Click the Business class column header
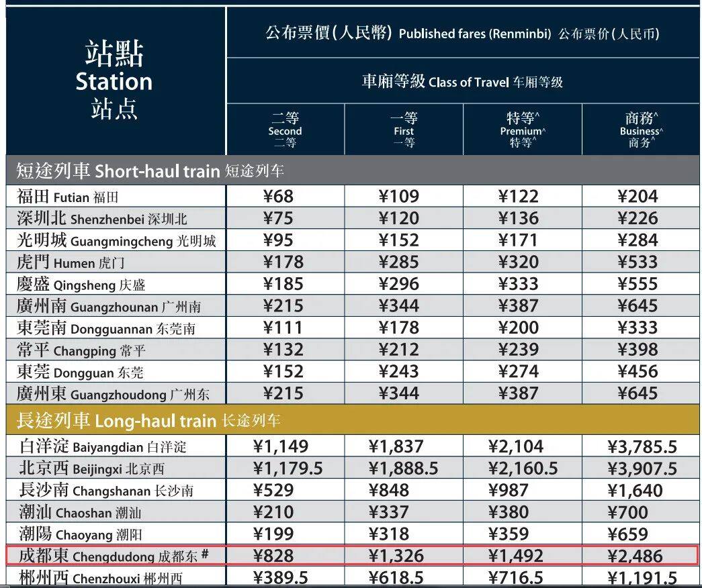702x588 pixels. 641,130
